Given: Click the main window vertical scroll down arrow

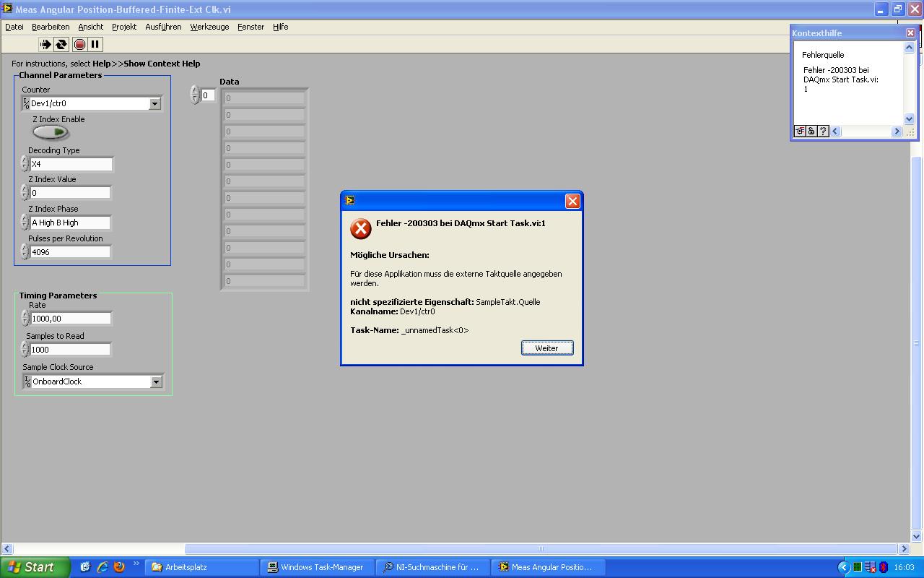Looking at the screenshot, I should 917,537.
